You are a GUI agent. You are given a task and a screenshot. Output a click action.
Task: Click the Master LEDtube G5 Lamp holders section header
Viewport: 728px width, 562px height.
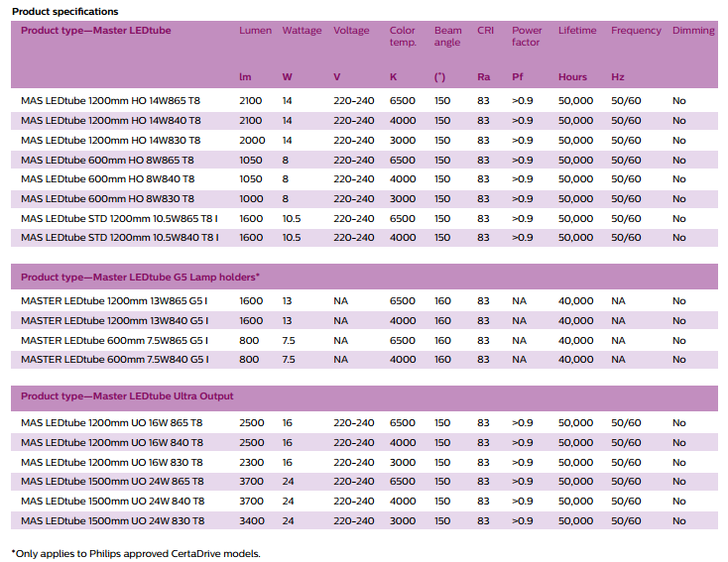(140, 278)
